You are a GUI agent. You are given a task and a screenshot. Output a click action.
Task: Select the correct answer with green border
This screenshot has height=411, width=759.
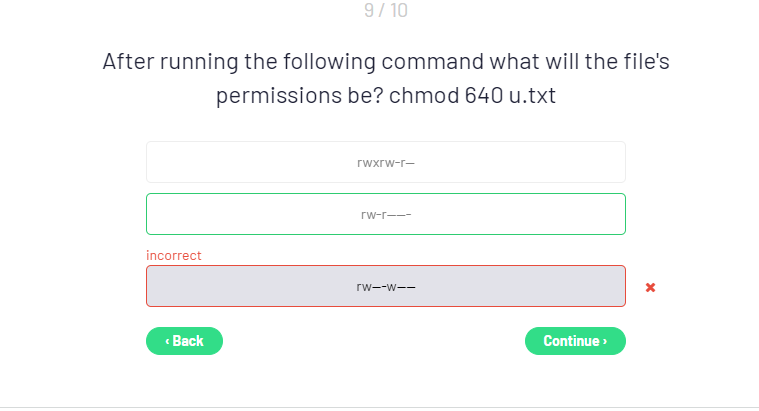pos(385,214)
